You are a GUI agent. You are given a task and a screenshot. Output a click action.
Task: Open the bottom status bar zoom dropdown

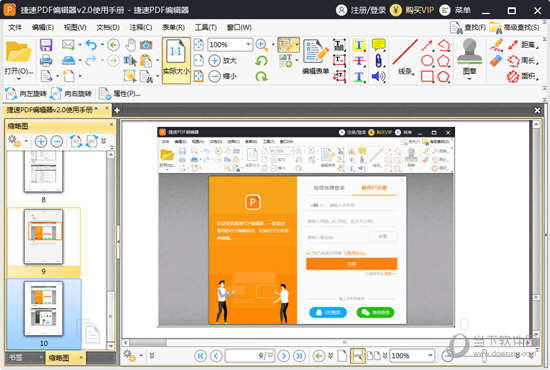point(430,356)
